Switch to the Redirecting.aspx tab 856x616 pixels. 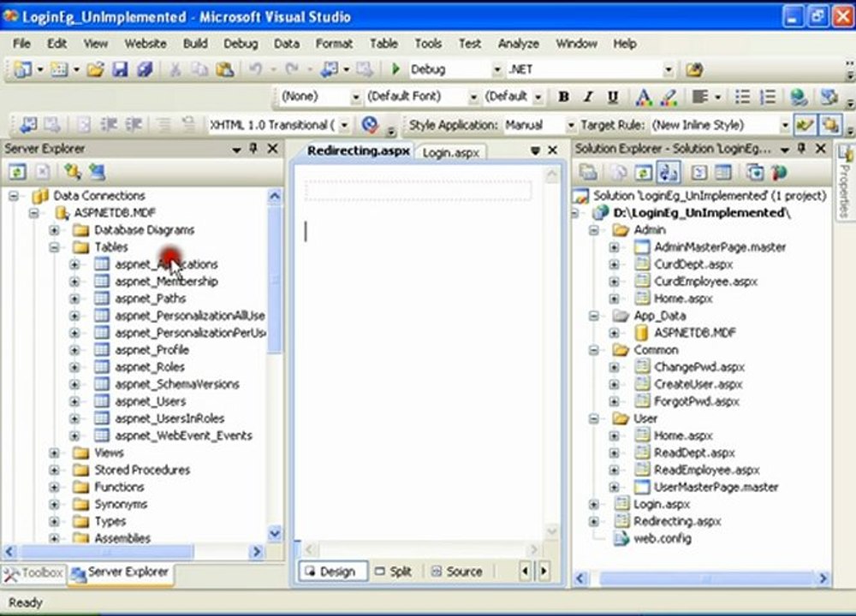[358, 151]
